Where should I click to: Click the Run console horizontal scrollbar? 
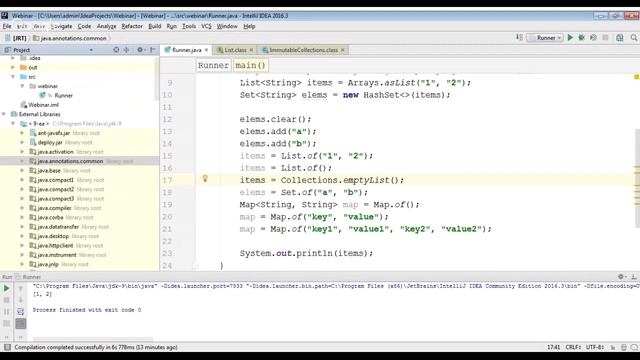93,339
